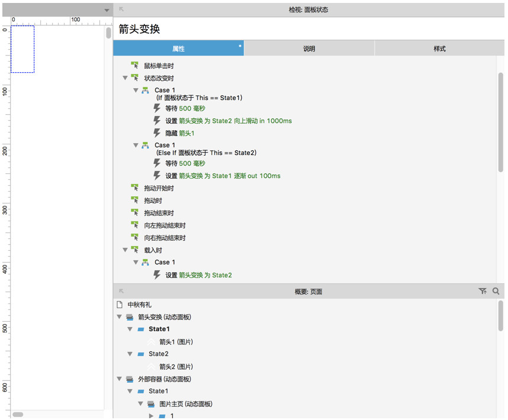Click the search icon in the outline panel
The height and width of the screenshot is (420, 508).
(496, 291)
